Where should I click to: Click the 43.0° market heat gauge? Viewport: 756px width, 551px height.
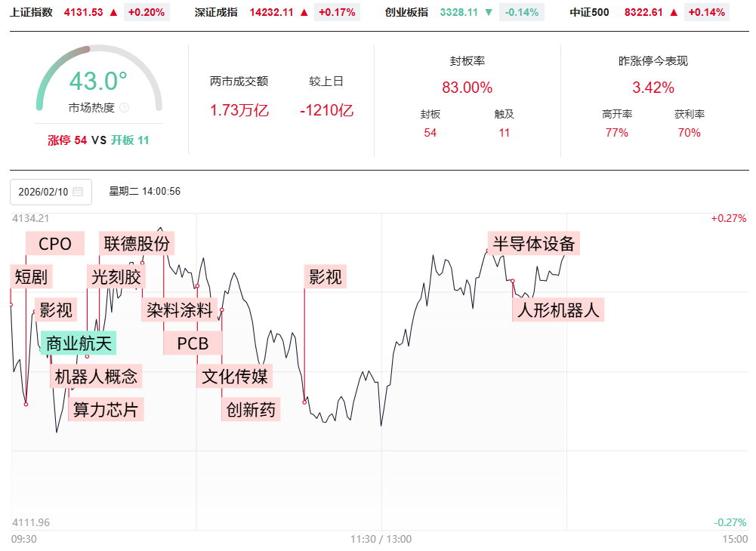[99, 82]
